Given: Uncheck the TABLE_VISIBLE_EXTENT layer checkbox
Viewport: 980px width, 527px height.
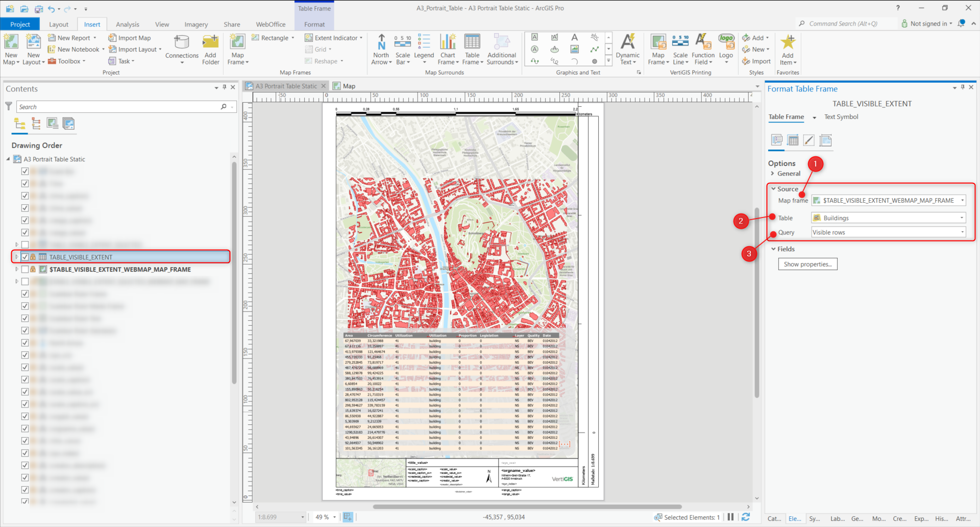Looking at the screenshot, I should (x=25, y=257).
